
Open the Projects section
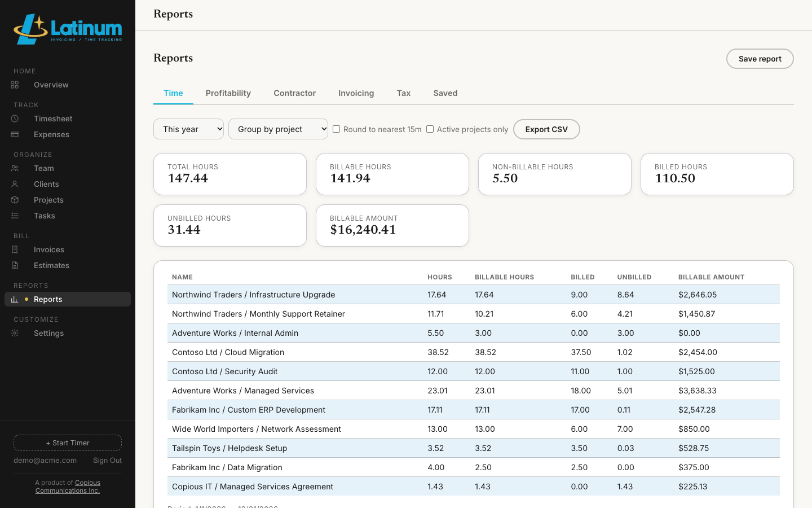[68, 200]
